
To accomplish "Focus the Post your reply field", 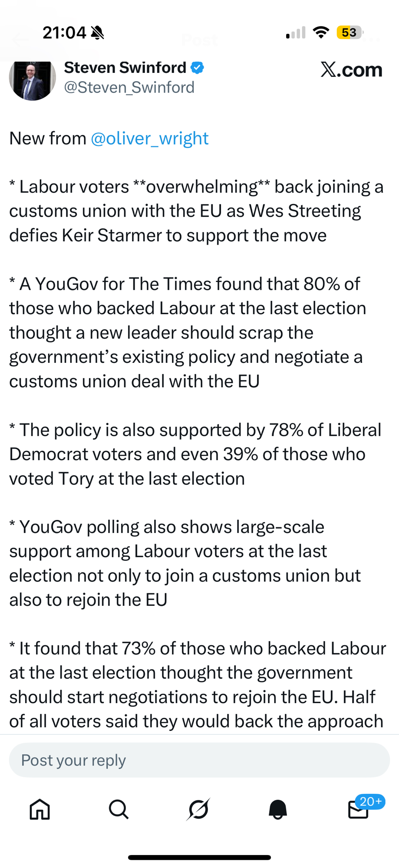I will pyautogui.click(x=199, y=760).
